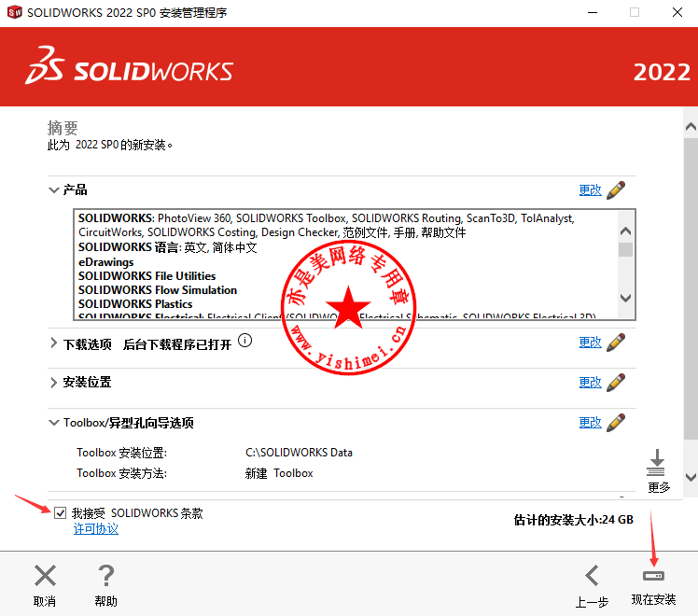
Task: Click the pencil icon beside Toolbox 更改
Action: (616, 423)
